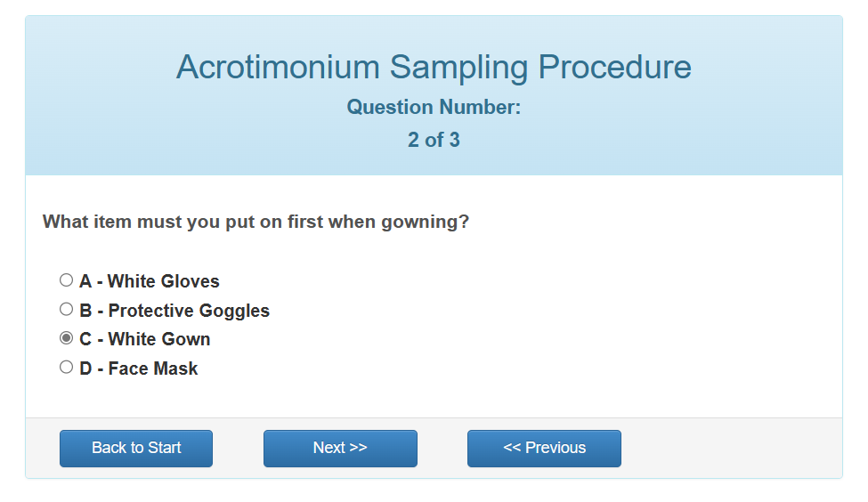Click the "D - Face Mask" answer label
This screenshot has height=502, width=868.
coord(138,368)
